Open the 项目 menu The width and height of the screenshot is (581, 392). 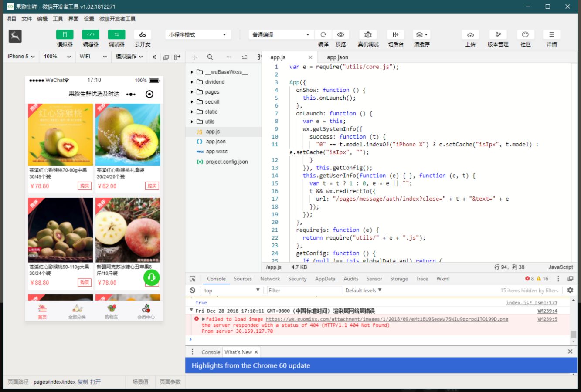(x=11, y=19)
